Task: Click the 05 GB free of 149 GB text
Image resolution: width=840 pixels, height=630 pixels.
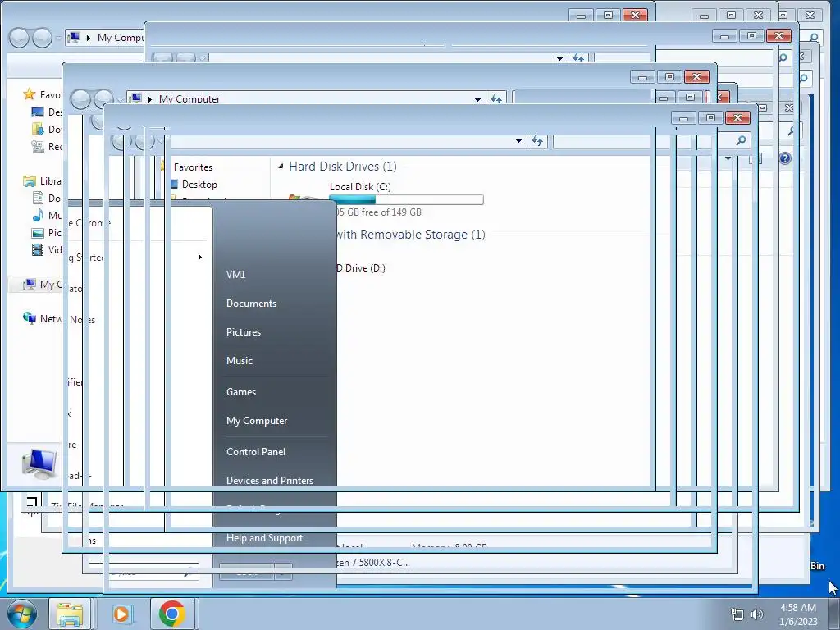Action: click(x=379, y=212)
